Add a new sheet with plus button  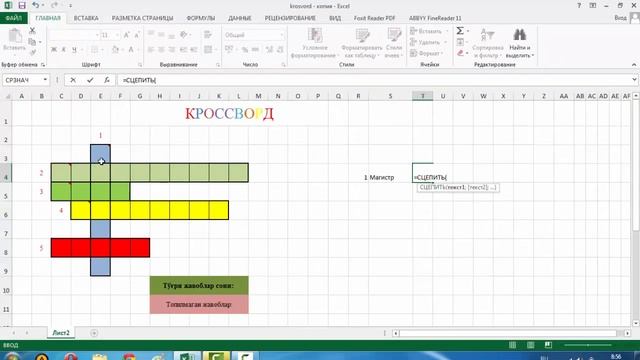[x=94, y=333]
